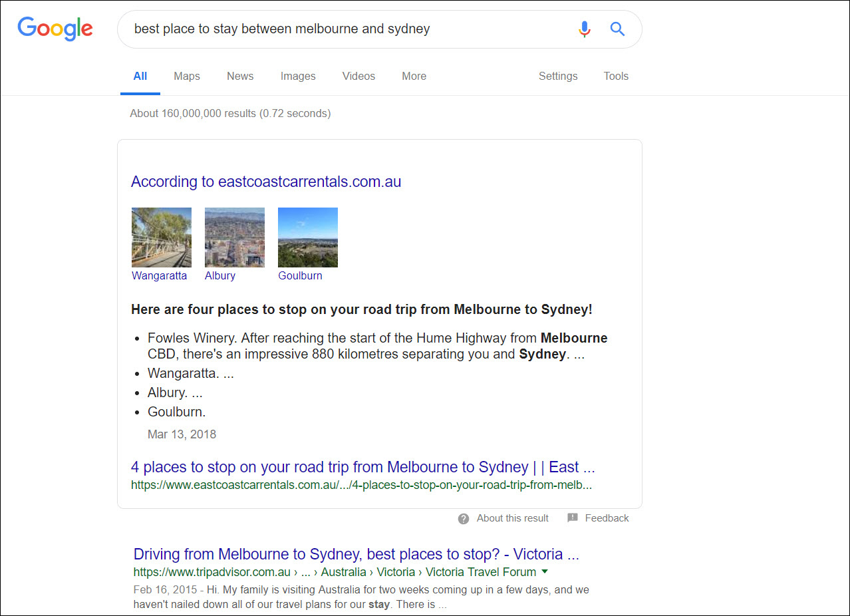Screen dimensions: 850x616
Task: Click the Feedback flag icon
Action: click(573, 518)
